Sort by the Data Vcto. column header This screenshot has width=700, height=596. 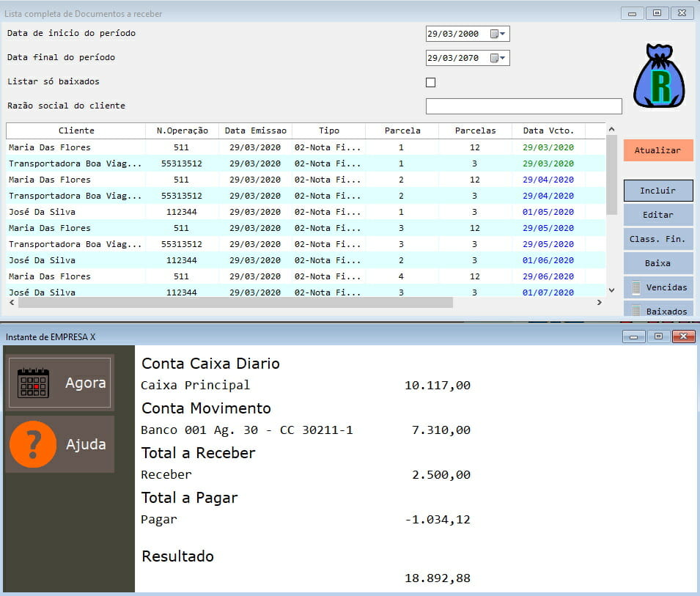[548, 130]
